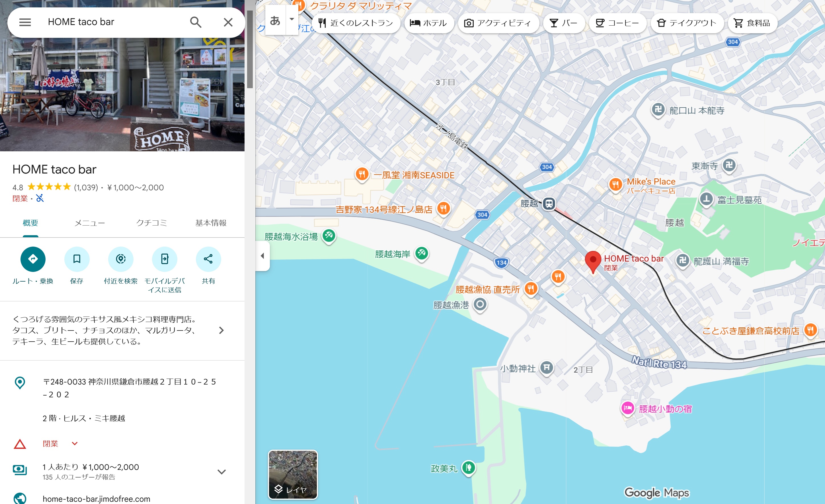Click the 共有 share icon
This screenshot has width=825, height=504.
click(x=208, y=259)
